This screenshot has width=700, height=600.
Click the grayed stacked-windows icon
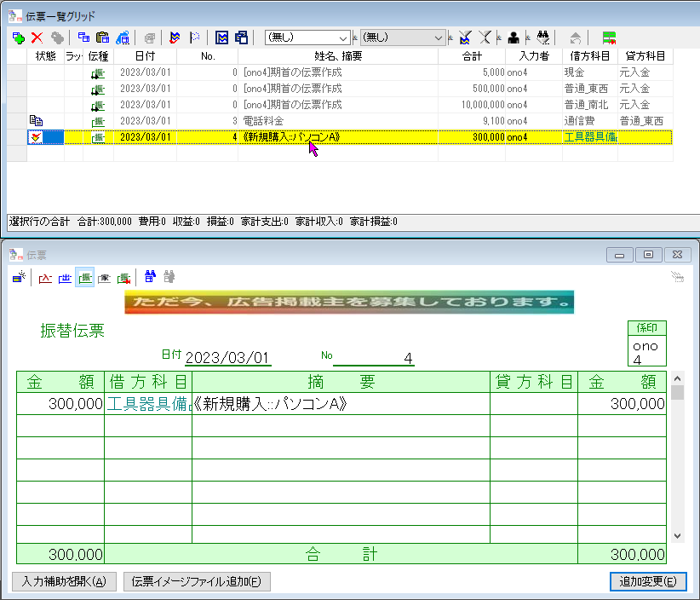coord(149,38)
